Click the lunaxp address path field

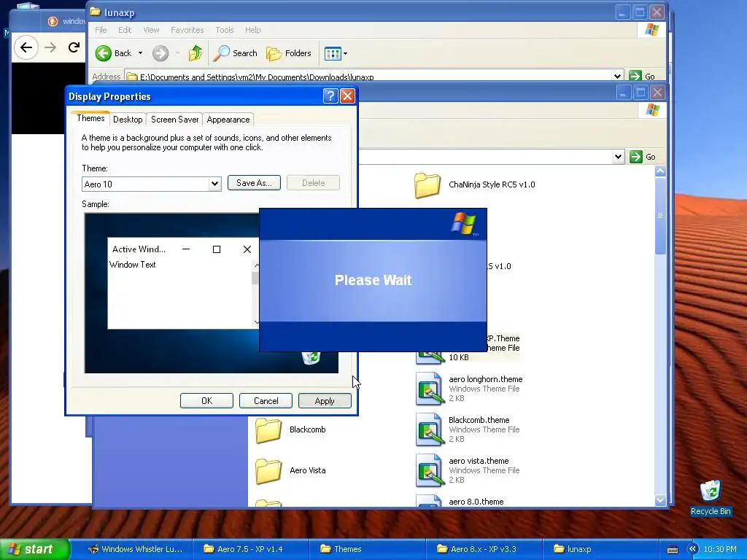pos(370,76)
